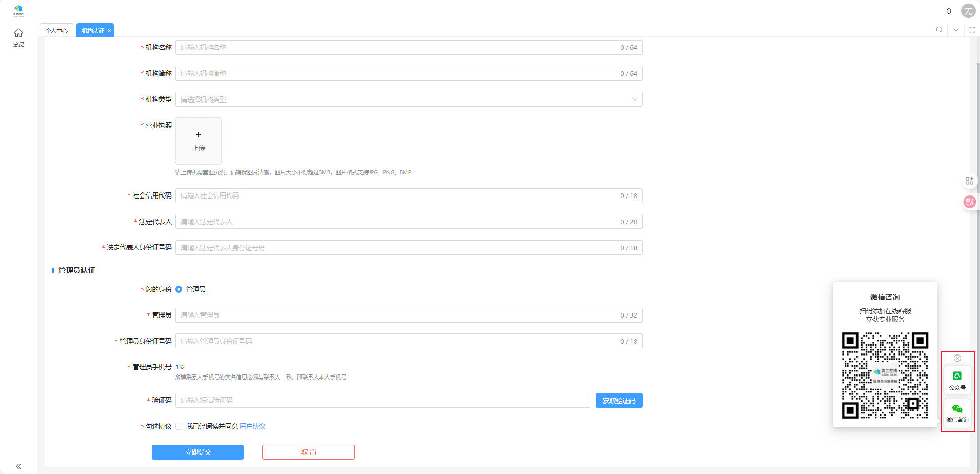The image size is (980, 474).
Task: Click the 微信咨询 floating icon
Action: point(957,412)
